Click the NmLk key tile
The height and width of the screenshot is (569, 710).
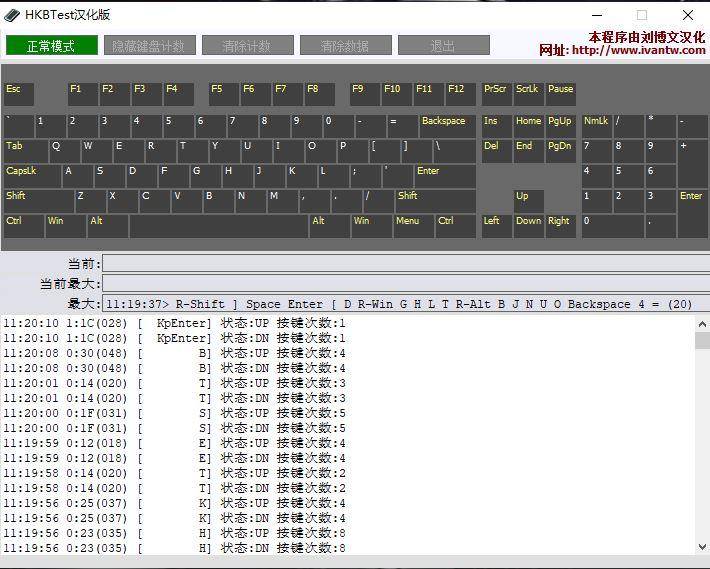tap(597, 126)
